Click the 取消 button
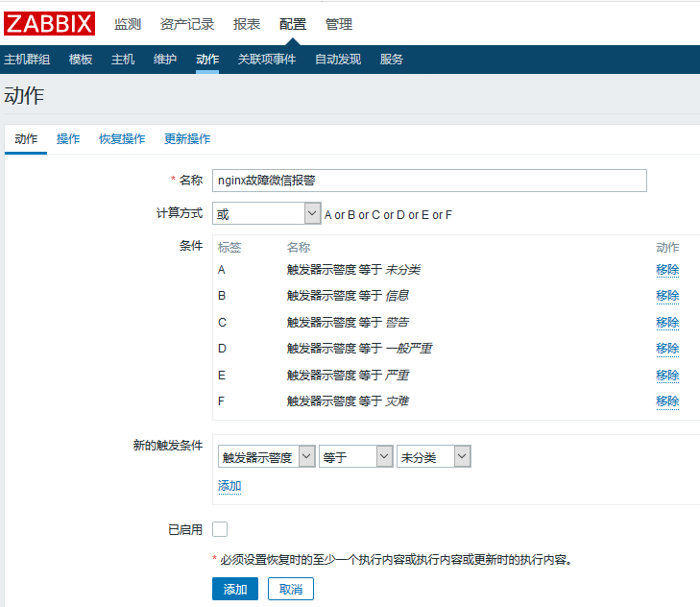 pos(291,589)
